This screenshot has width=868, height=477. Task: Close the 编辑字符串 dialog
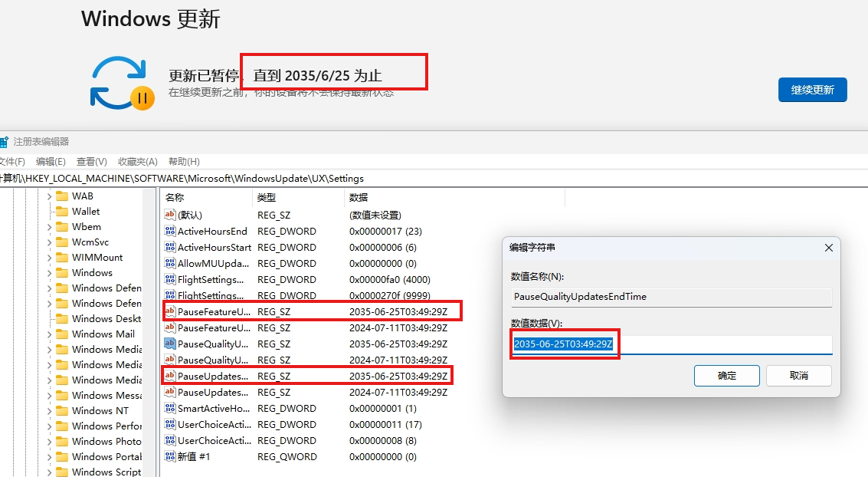tap(828, 248)
